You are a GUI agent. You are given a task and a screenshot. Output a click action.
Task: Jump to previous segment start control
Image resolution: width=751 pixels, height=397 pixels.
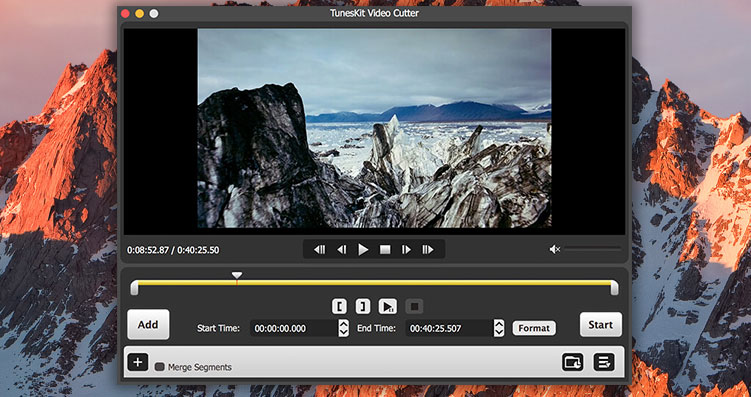tap(319, 250)
